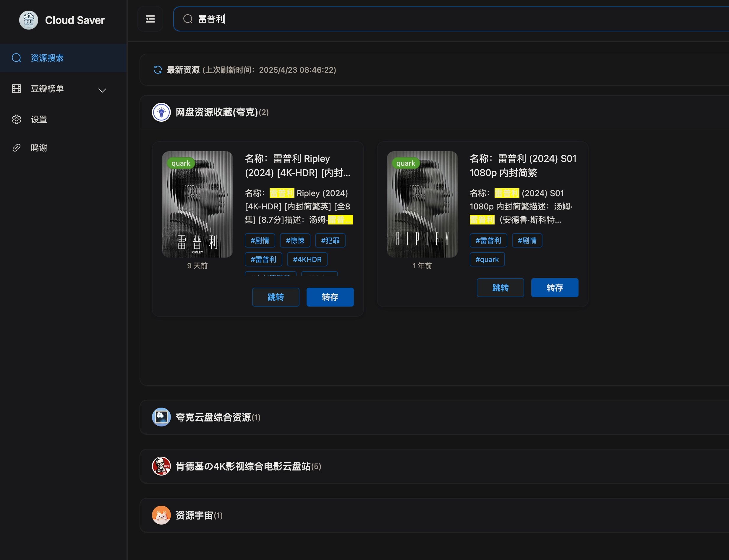Click the 豆瓣榜单 grid icon in the sidebar
The height and width of the screenshot is (560, 729).
16,89
